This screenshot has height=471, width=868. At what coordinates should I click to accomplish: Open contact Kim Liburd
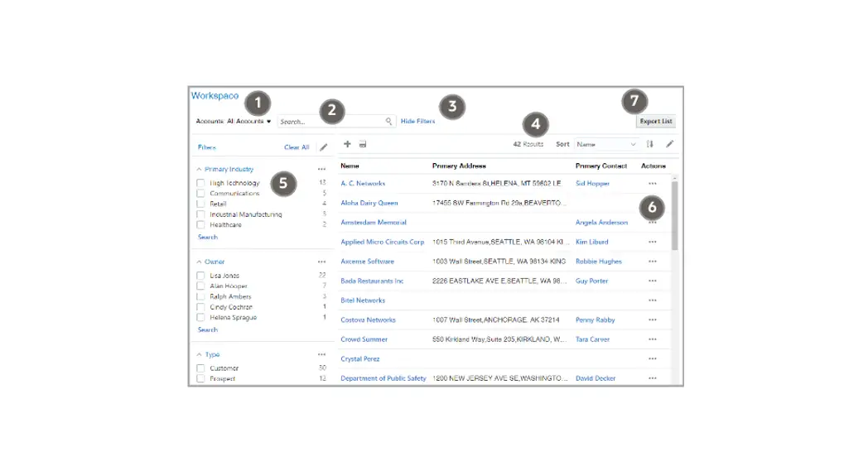tap(591, 242)
